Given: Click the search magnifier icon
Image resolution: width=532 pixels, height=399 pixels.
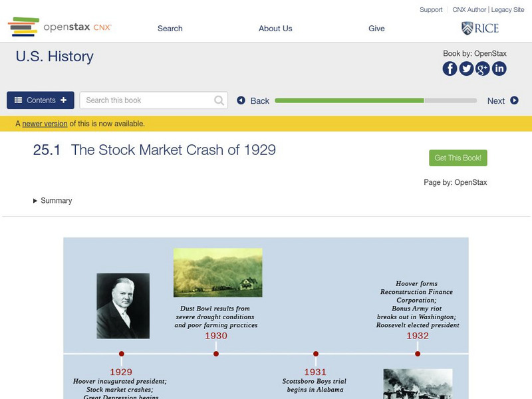Looking at the screenshot, I should click(x=219, y=100).
